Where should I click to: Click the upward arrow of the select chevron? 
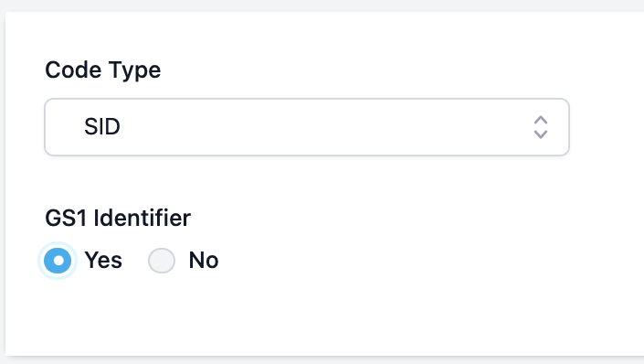coord(541,120)
